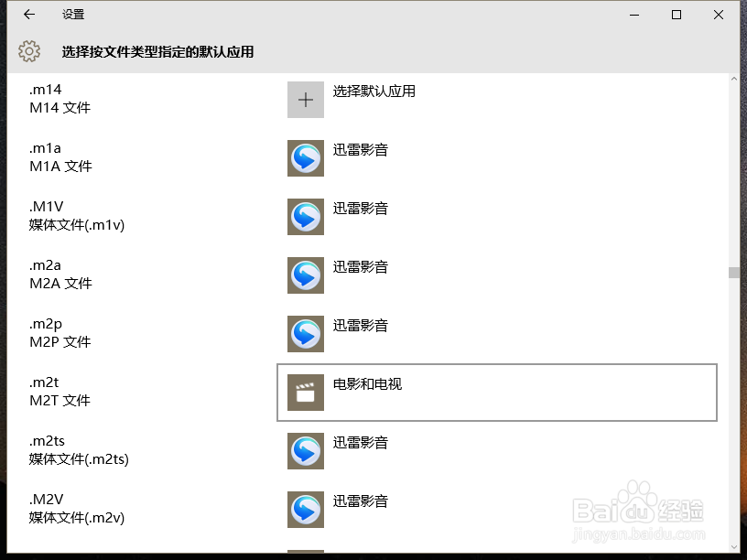747x560 pixels.
Task: Click the plus icon to assign .m14 default
Action: tap(305, 100)
